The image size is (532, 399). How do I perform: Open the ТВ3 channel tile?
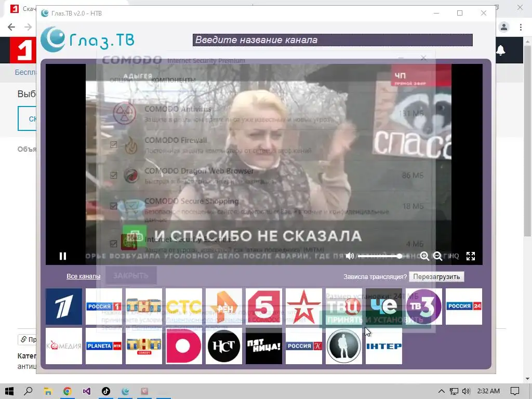coord(424,307)
